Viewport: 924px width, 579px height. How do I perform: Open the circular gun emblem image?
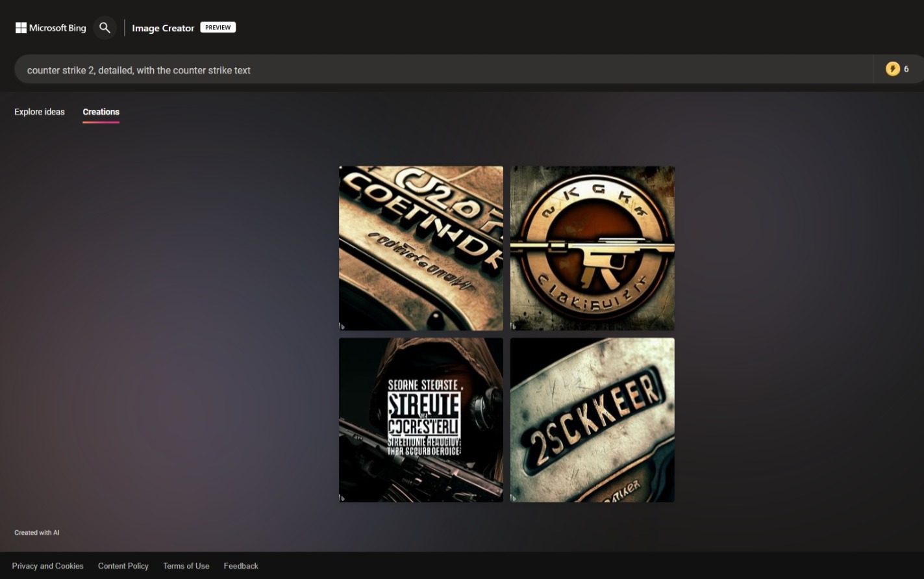(x=592, y=248)
